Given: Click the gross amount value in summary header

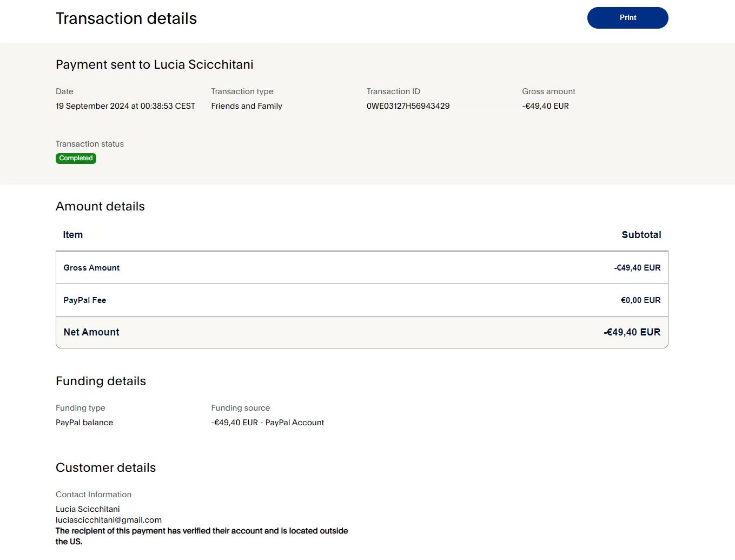Looking at the screenshot, I should click(x=545, y=106).
